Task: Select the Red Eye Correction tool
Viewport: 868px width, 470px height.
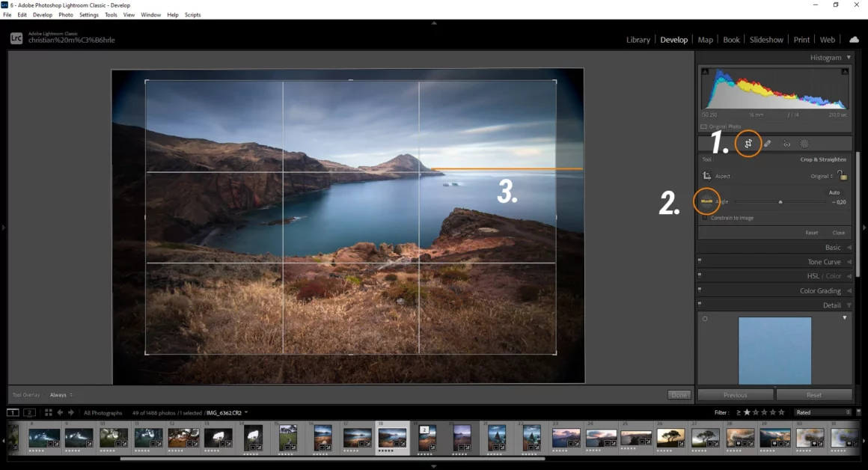Action: click(x=786, y=144)
